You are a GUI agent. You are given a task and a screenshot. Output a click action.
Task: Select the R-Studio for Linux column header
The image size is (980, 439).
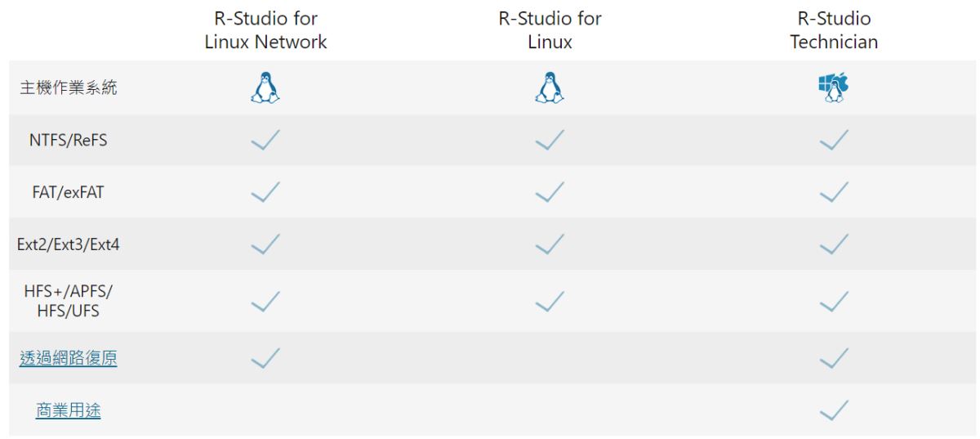(x=550, y=30)
